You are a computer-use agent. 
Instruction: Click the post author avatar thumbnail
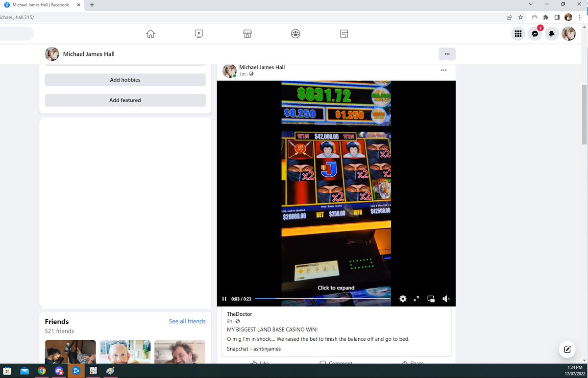(x=229, y=71)
